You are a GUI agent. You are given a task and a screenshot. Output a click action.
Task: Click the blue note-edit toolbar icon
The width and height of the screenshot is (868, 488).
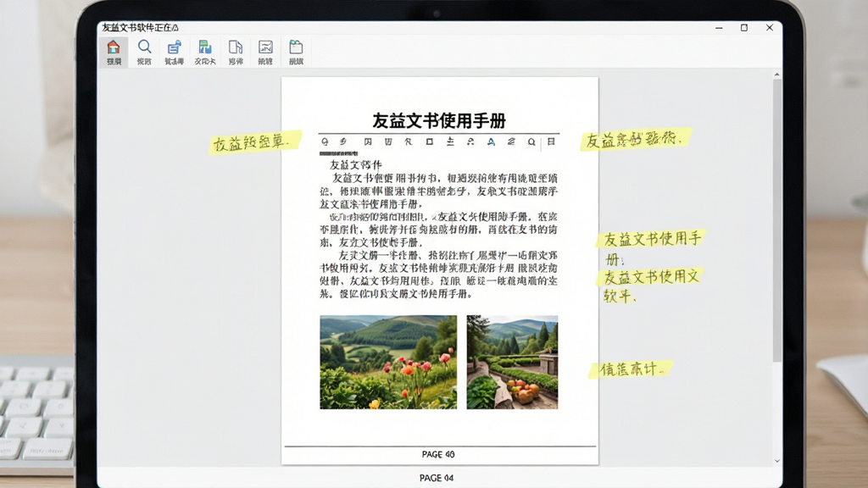coord(175,47)
